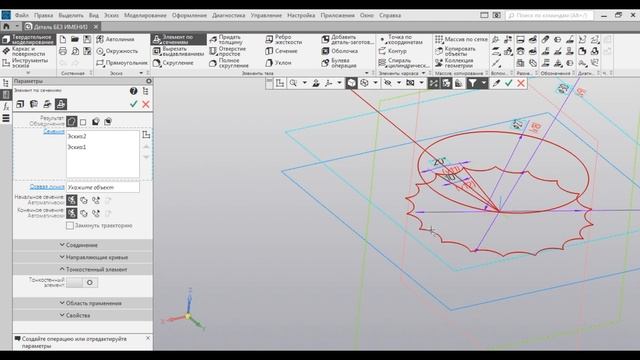640x360 pixels.
Task: Click Добавить деталь-заготовку command
Action: [347, 39]
